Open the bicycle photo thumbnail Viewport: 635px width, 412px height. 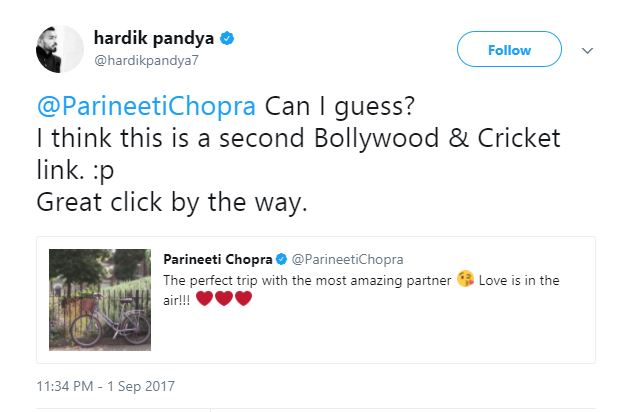pyautogui.click(x=100, y=300)
